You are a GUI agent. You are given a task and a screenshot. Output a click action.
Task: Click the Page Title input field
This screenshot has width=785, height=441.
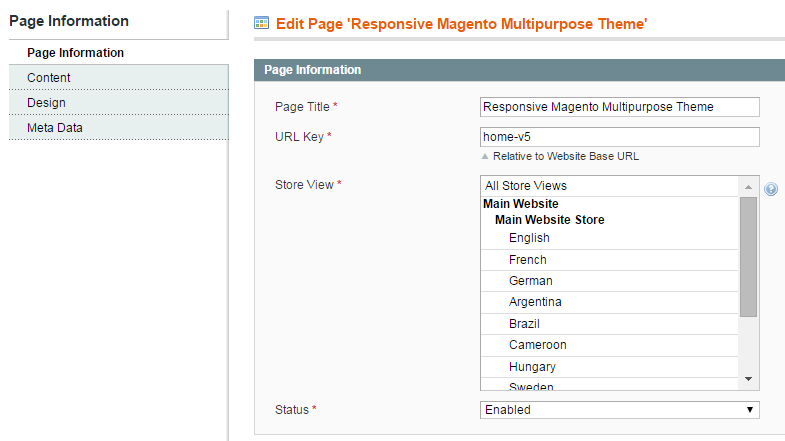(x=619, y=107)
